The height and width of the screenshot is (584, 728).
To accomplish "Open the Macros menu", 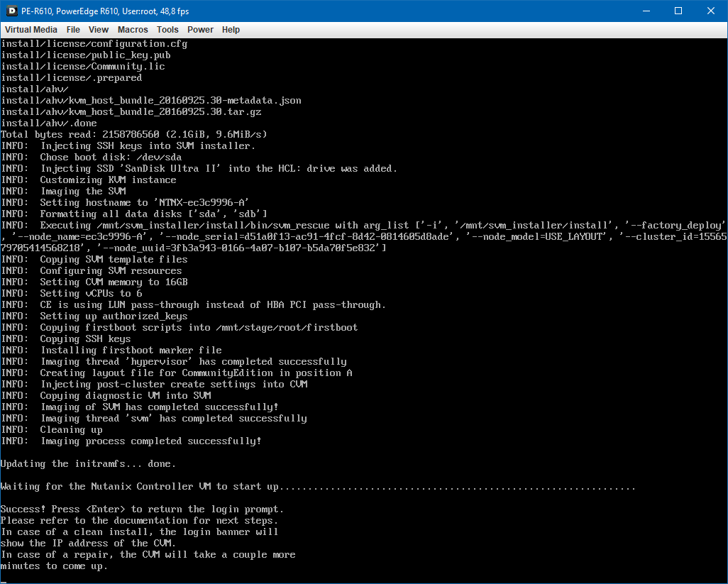I will pos(133,30).
